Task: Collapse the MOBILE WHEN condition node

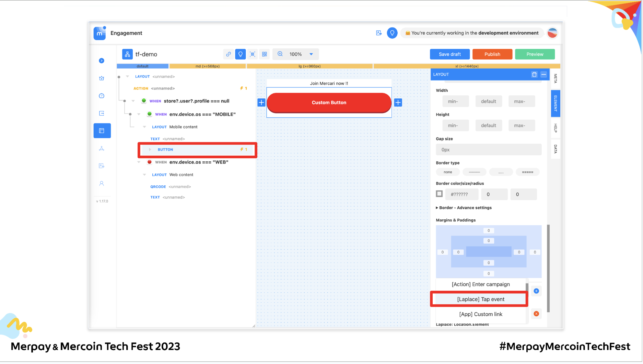Action: coord(139,114)
